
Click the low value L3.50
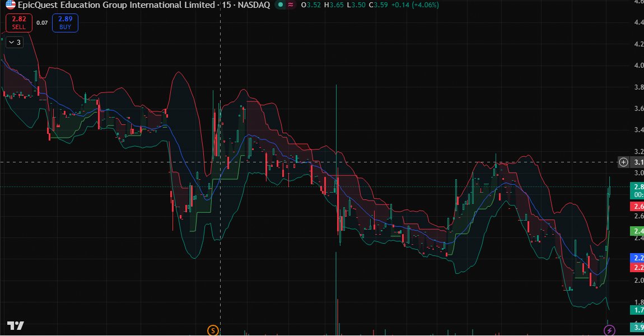[356, 5]
